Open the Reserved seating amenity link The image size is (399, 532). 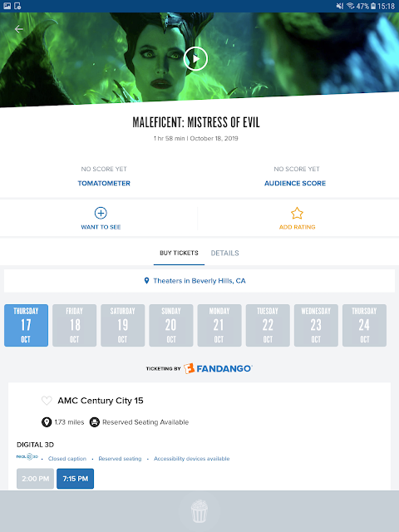[120, 459]
